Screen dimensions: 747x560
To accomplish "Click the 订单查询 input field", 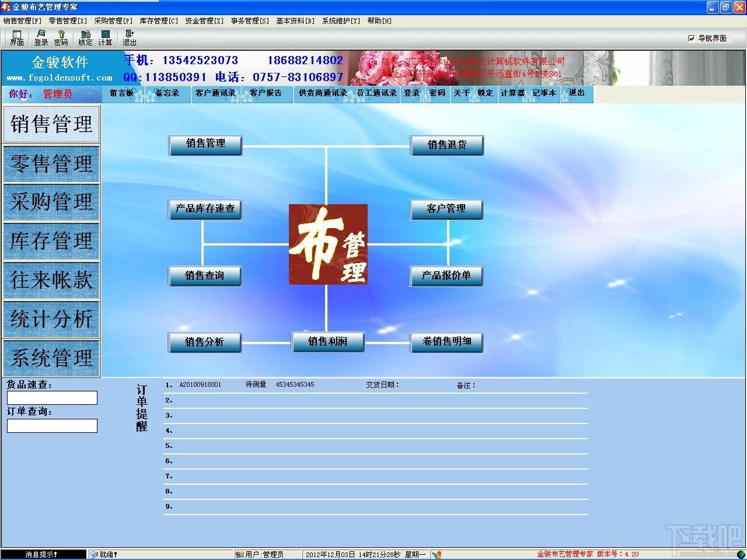I will [x=52, y=426].
